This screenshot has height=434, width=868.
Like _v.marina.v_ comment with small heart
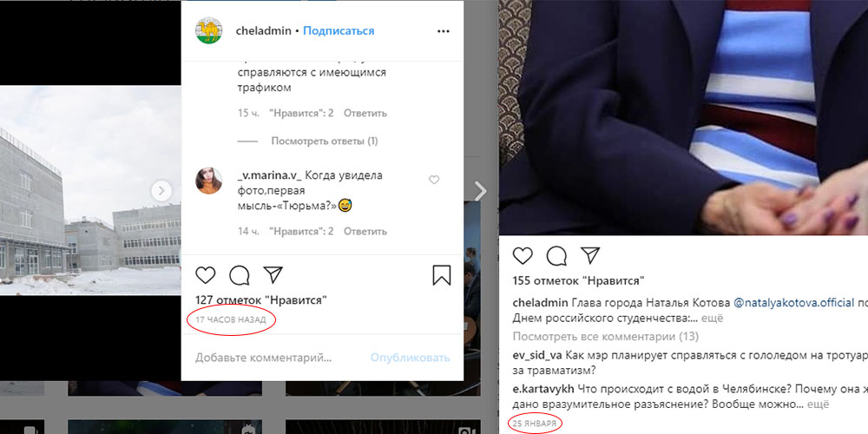click(x=434, y=180)
